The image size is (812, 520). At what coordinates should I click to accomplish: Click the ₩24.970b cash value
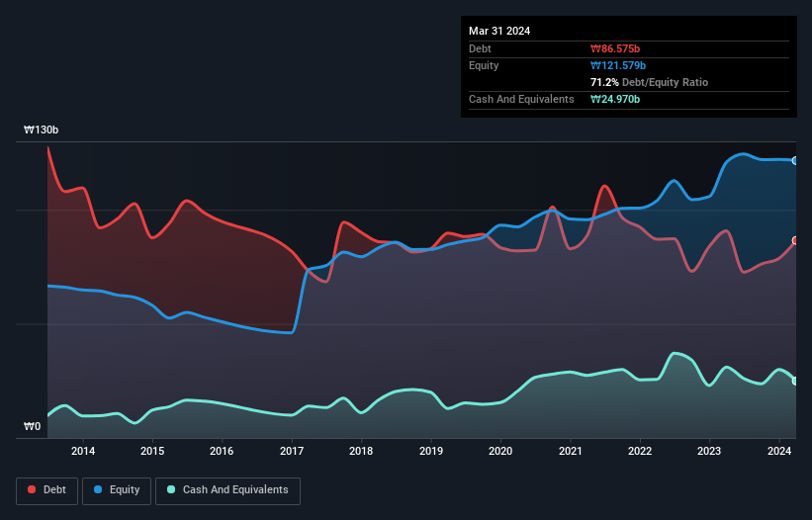click(x=615, y=99)
